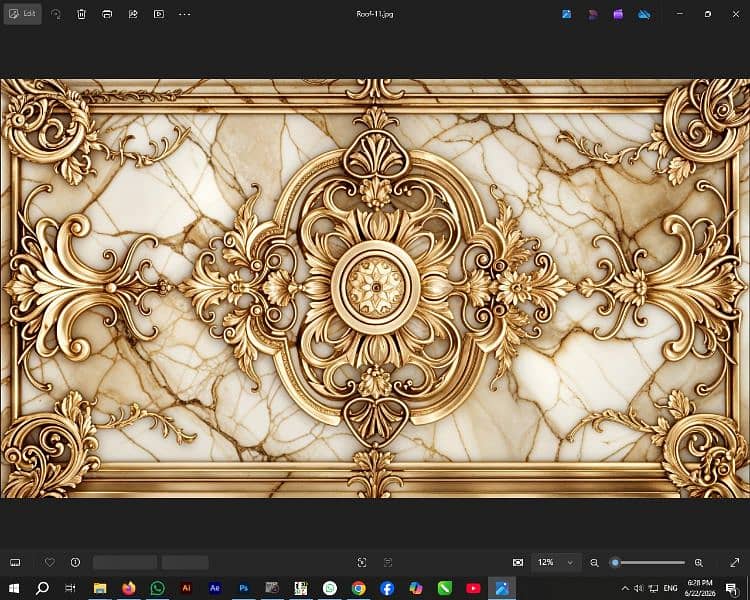Launch Firefox from the taskbar
This screenshot has width=750, height=600.
tap(129, 588)
